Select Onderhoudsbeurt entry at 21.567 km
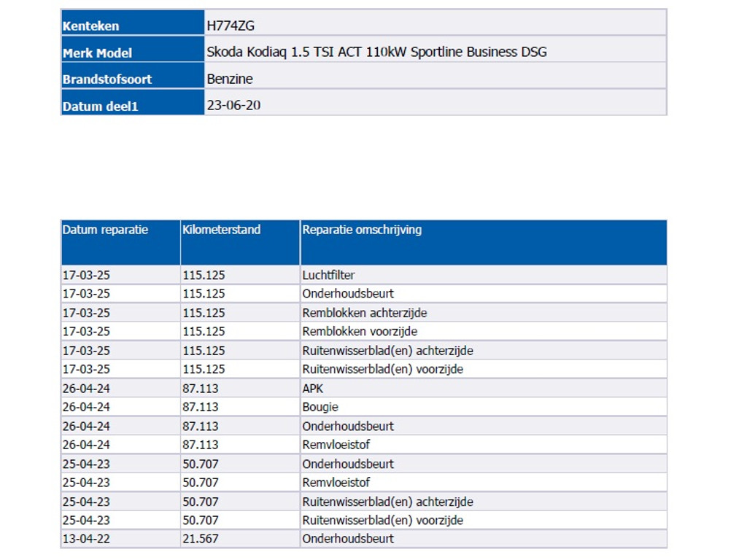The height and width of the screenshot is (560, 747). pos(348,539)
